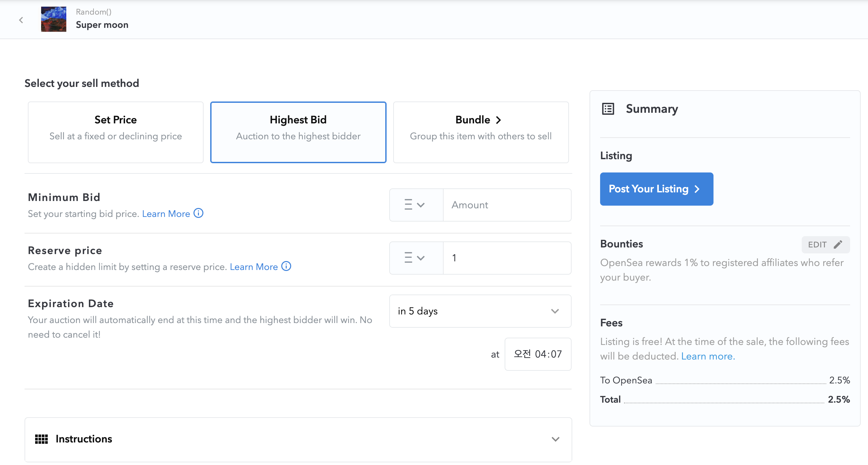The height and width of the screenshot is (465, 868).
Task: Choose the Bundle sell method option
Action: coord(480,132)
